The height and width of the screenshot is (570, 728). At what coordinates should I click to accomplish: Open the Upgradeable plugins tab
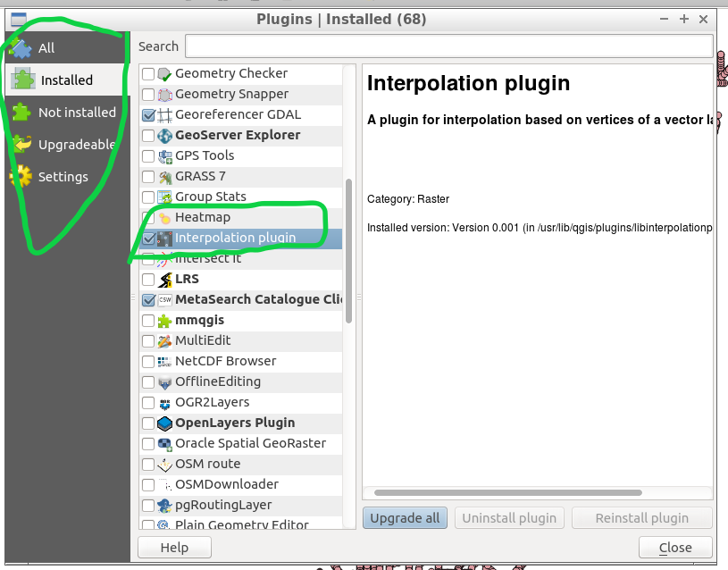(76, 145)
